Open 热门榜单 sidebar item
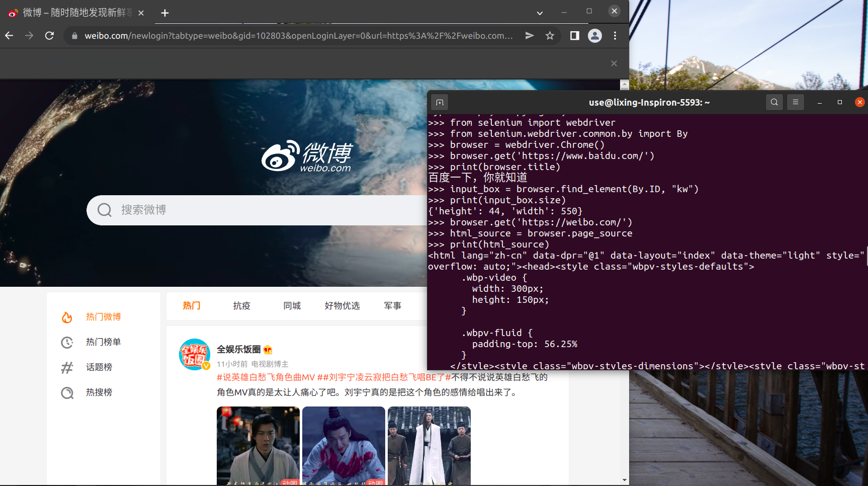The width and height of the screenshot is (868, 486). [103, 342]
